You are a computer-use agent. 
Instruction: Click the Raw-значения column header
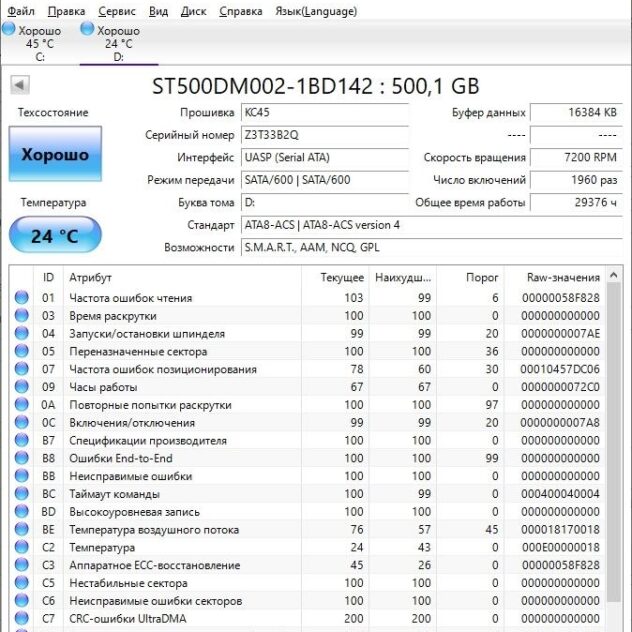point(563,277)
